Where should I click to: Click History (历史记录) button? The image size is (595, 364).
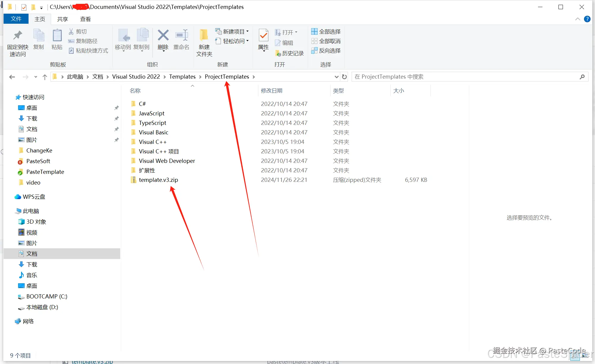(x=289, y=53)
